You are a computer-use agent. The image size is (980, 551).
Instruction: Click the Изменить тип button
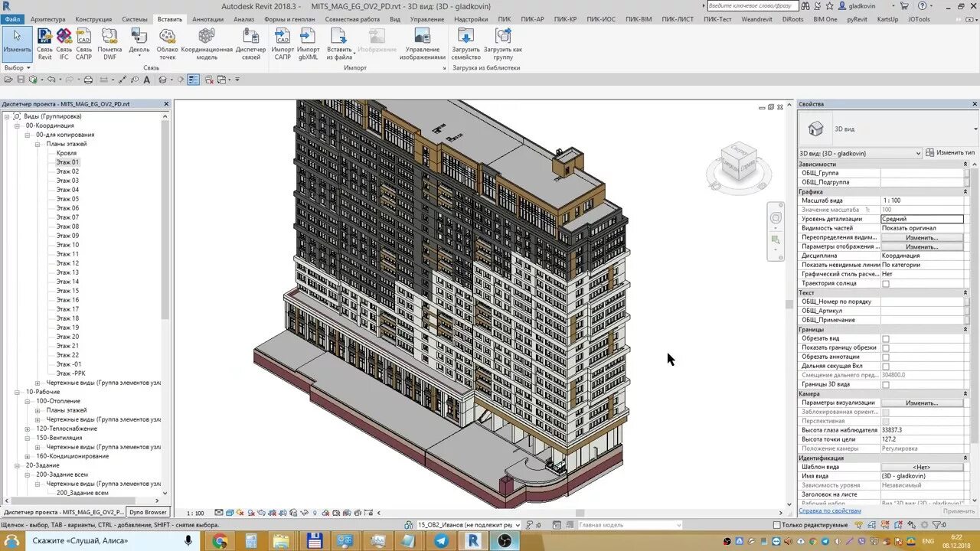(x=950, y=153)
